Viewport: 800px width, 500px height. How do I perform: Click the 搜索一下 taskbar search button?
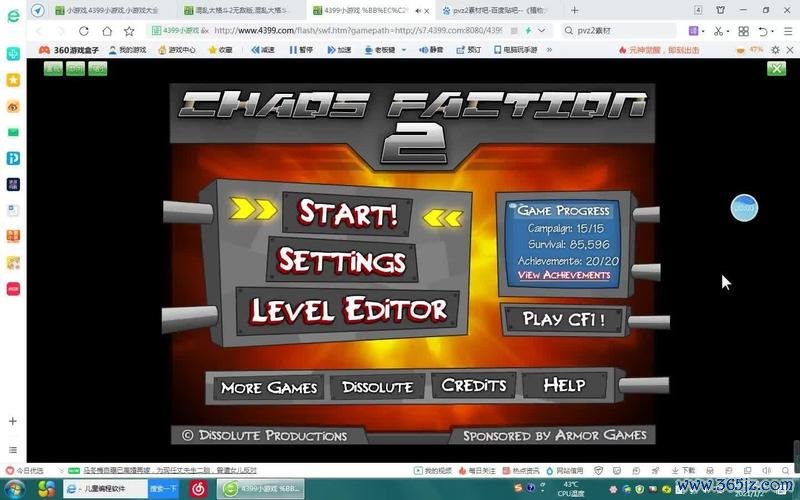(x=163, y=489)
